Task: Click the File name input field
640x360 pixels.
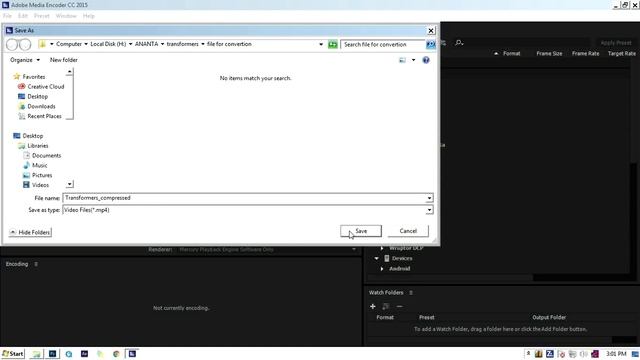Action: (244, 198)
